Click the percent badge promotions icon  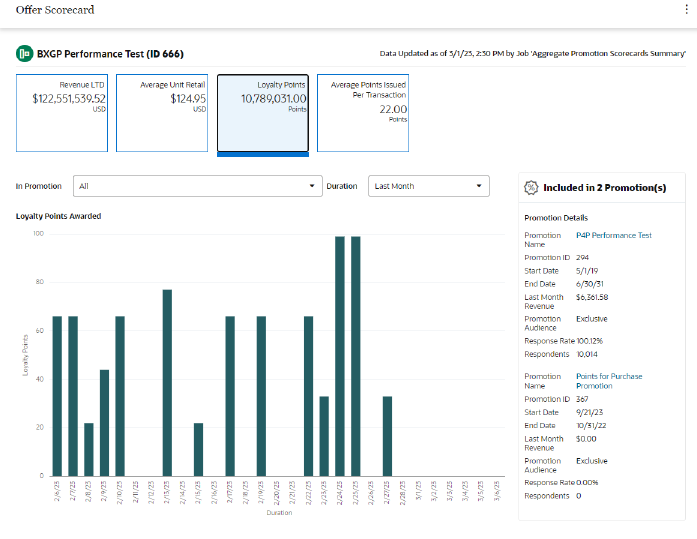click(x=531, y=188)
